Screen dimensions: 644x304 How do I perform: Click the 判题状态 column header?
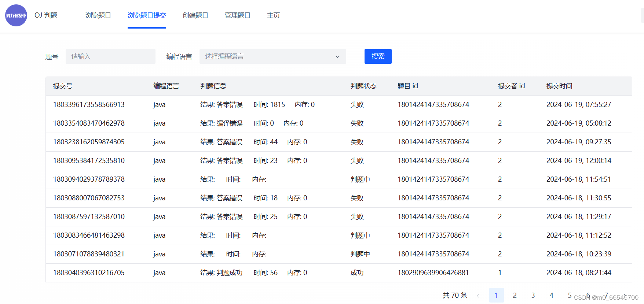tap(363, 86)
